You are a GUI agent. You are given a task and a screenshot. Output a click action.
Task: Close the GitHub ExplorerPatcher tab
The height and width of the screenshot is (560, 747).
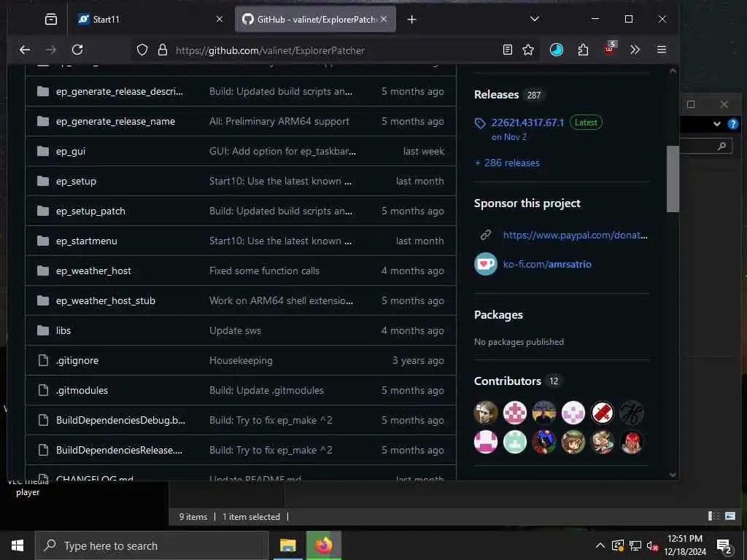[x=384, y=19]
